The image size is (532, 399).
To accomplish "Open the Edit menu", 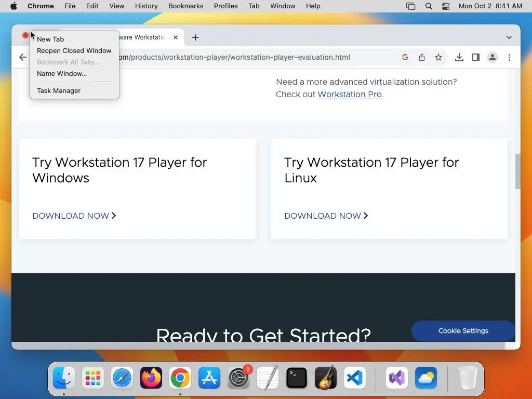I will point(92,6).
